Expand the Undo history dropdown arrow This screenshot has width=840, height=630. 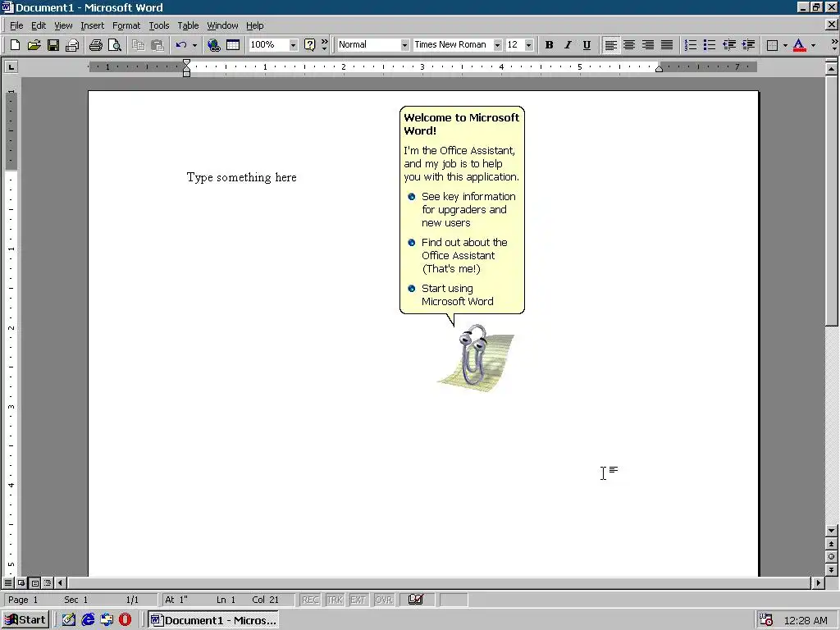(194, 45)
